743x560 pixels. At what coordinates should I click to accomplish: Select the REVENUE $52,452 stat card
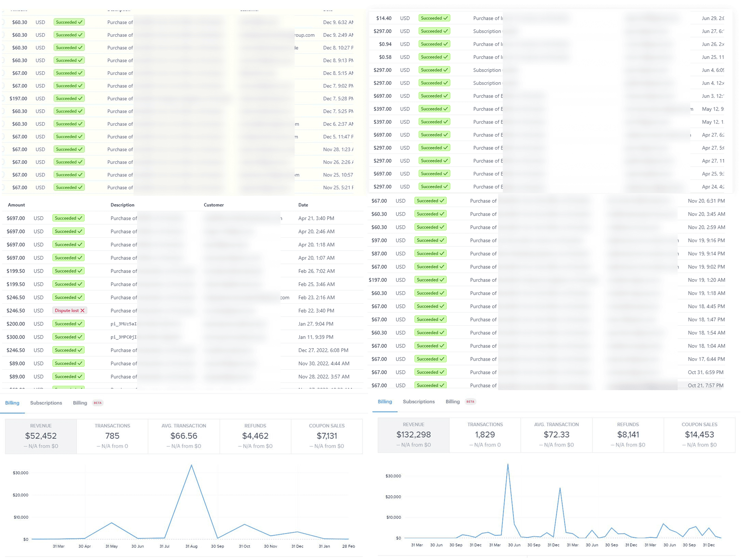click(41, 436)
